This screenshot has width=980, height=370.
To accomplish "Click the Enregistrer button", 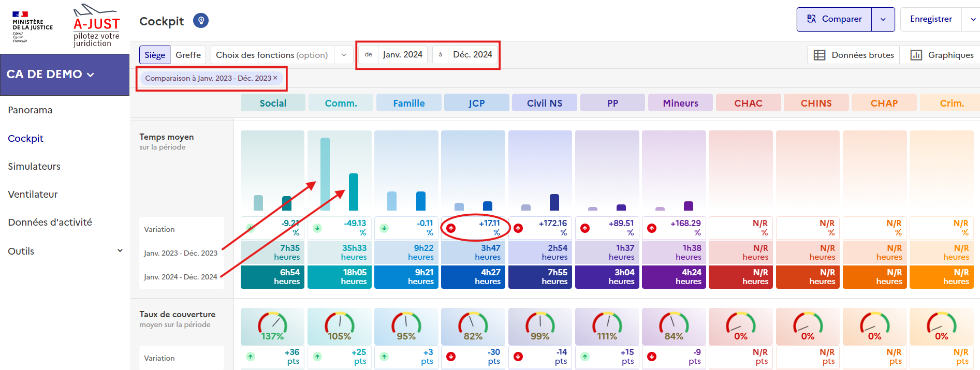I will 931,19.
